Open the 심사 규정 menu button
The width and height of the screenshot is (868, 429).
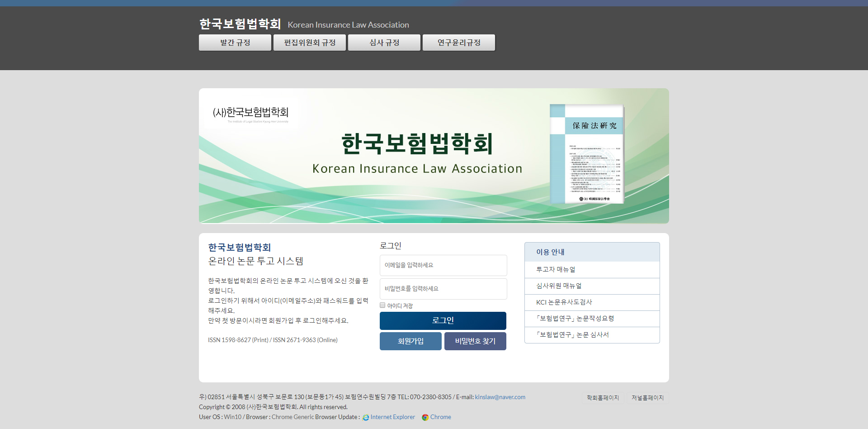tap(384, 43)
